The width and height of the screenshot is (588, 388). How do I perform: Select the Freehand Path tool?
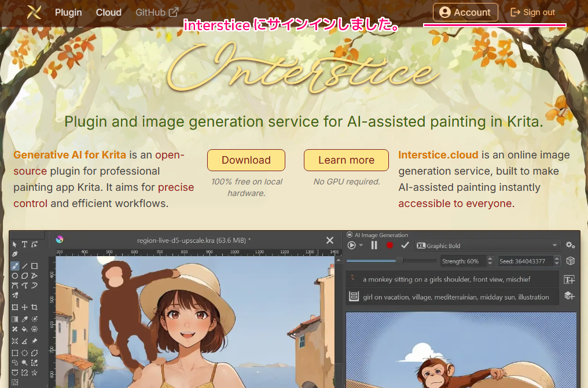coord(24,286)
